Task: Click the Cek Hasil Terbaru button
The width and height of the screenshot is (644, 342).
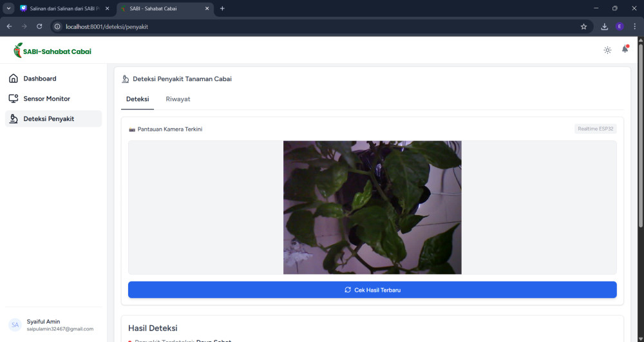Action: coord(372,290)
